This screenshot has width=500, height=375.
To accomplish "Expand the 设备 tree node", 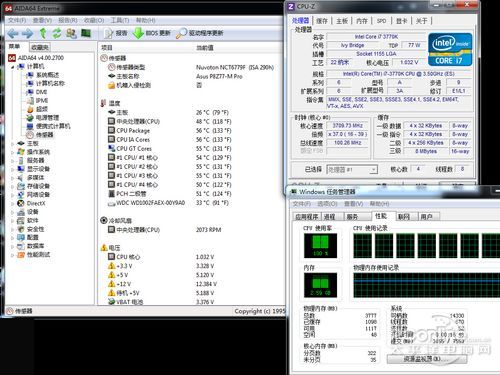I will (13, 212).
